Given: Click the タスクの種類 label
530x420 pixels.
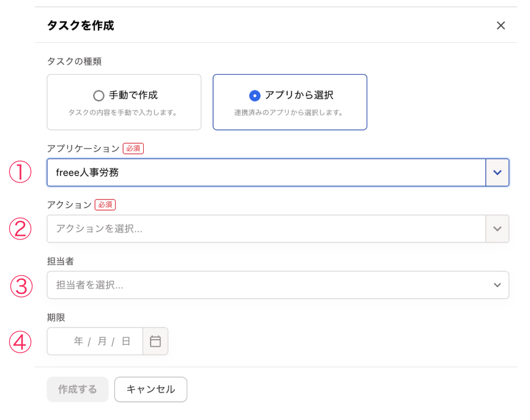Looking at the screenshot, I should [75, 61].
